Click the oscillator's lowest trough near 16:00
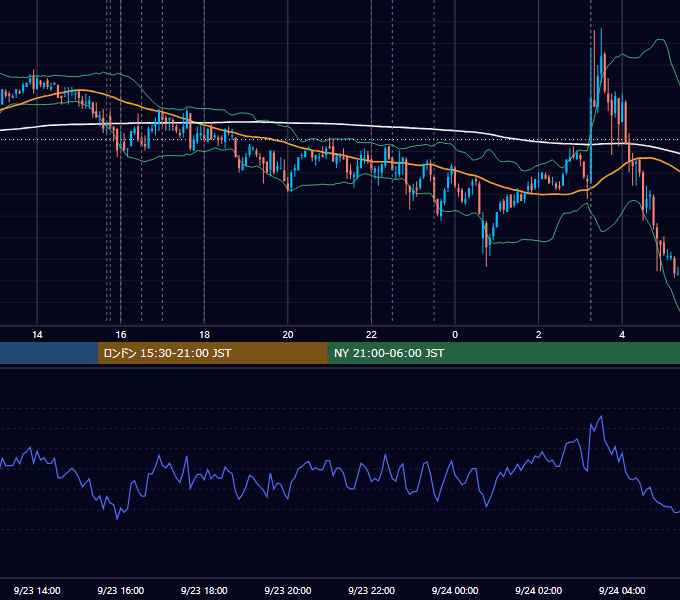 pos(117,518)
